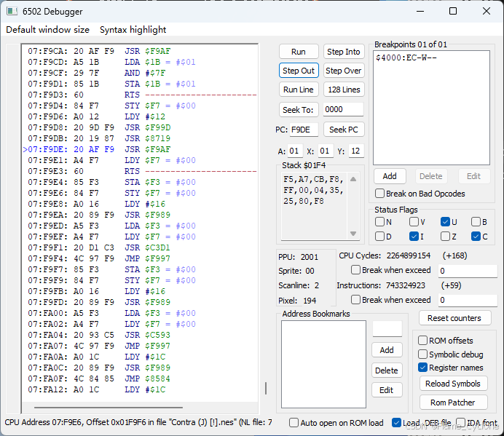The width and height of the screenshot is (504, 436).
Task: Focus the PC register field
Action: pyautogui.click(x=304, y=130)
